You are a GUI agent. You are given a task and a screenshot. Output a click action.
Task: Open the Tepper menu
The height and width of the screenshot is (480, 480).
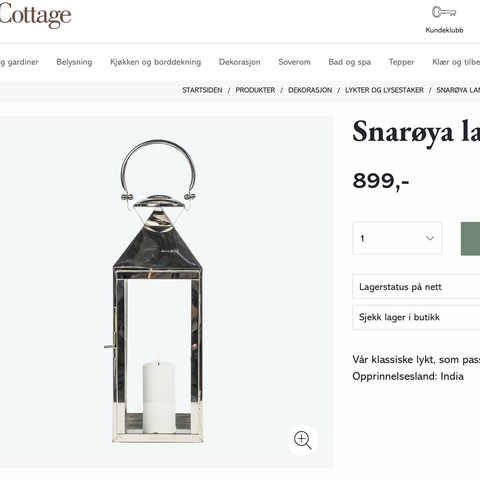click(x=401, y=62)
